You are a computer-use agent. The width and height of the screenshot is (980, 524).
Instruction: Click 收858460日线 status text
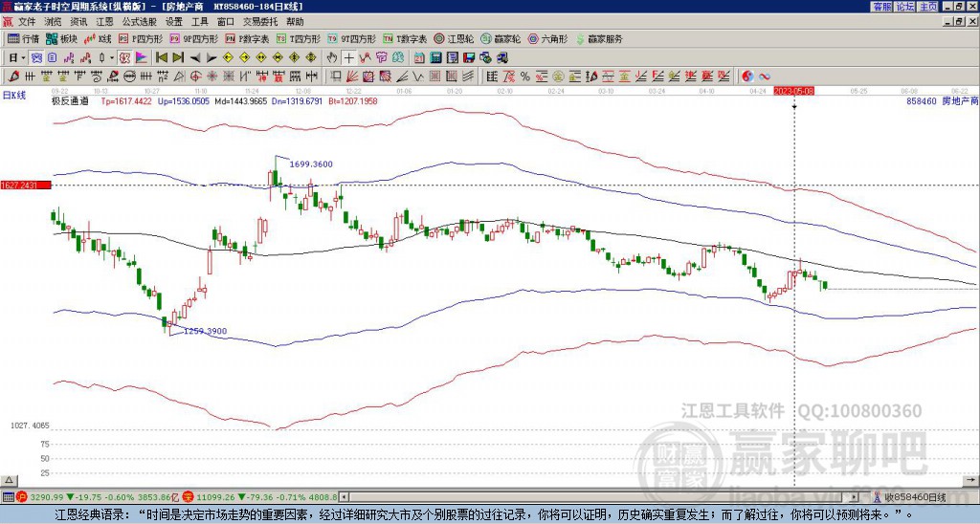[x=915, y=497]
